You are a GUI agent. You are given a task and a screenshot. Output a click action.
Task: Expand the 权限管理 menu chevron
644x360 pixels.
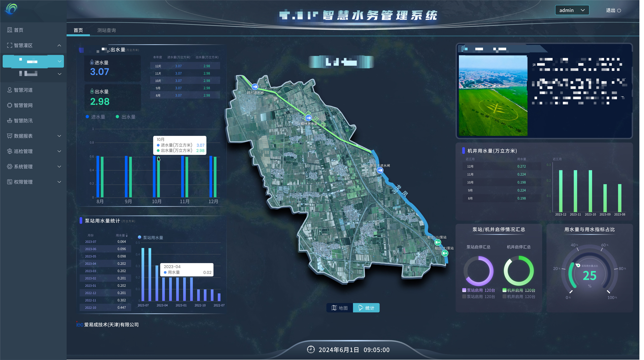[x=59, y=182]
